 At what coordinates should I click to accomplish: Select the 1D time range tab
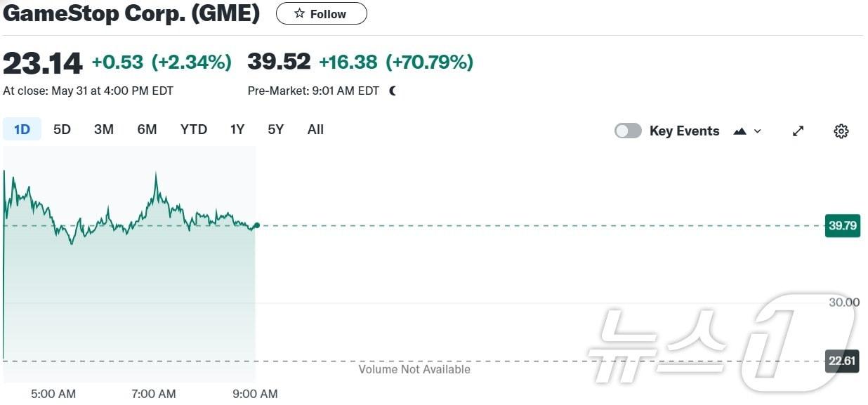coord(22,129)
